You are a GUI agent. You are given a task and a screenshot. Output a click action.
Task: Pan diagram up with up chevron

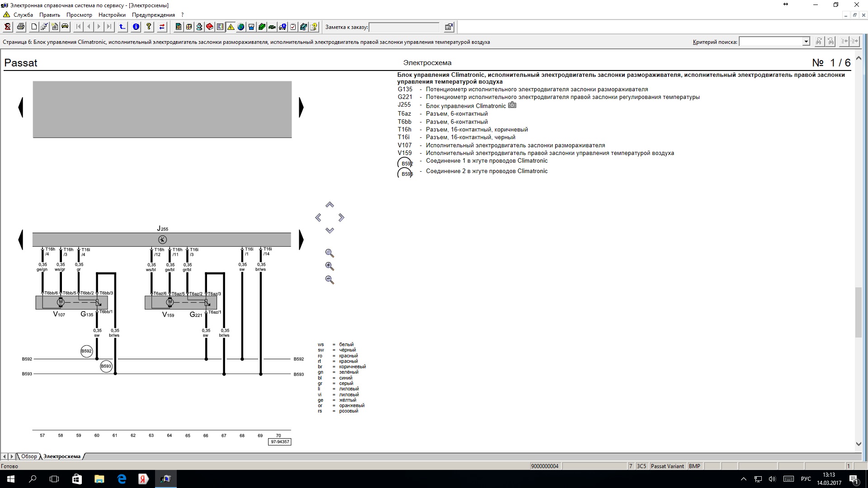pos(330,205)
